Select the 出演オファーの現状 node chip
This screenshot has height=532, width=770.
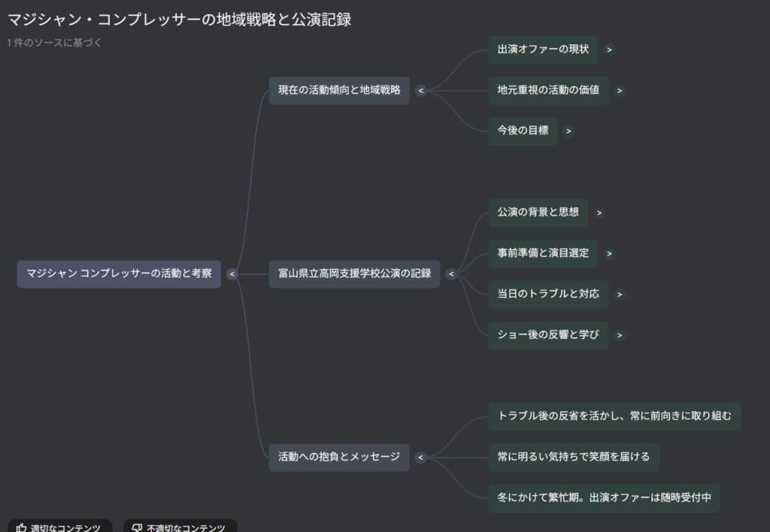[x=543, y=50]
